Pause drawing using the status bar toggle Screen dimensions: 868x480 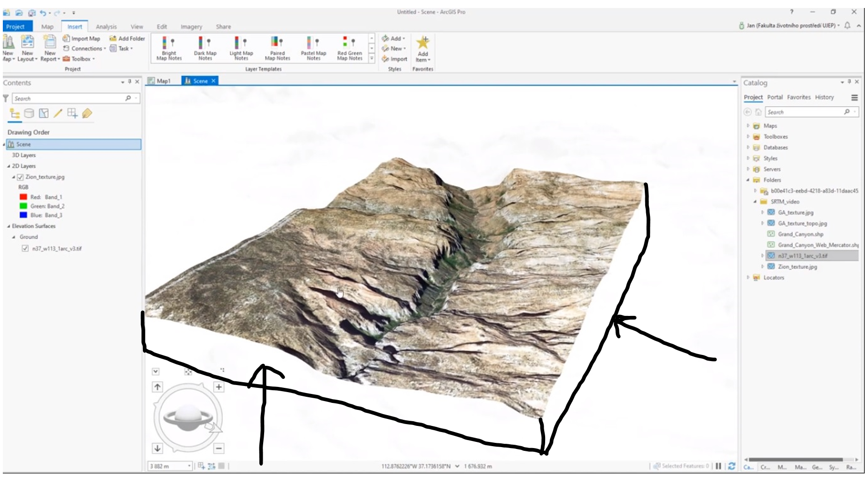[x=719, y=466]
